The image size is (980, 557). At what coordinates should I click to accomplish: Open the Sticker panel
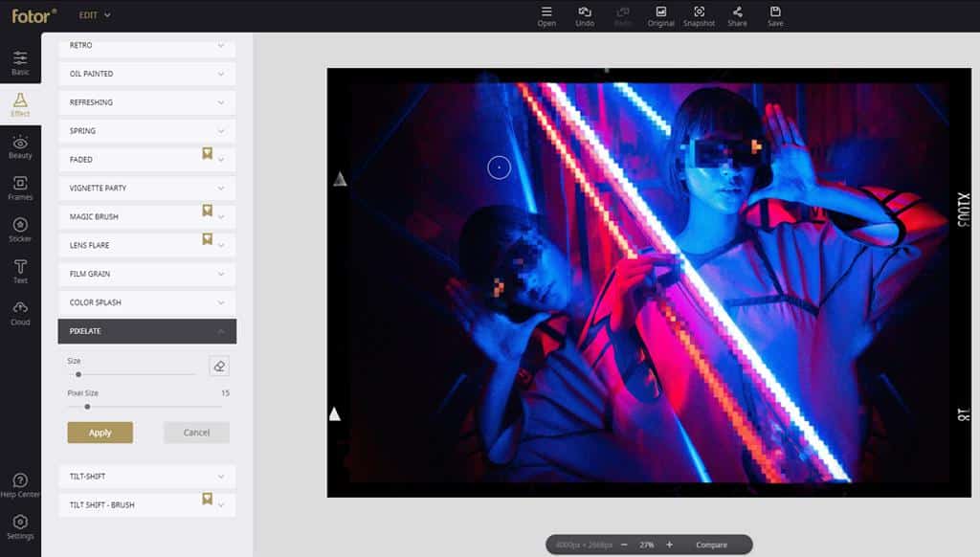coord(20,230)
